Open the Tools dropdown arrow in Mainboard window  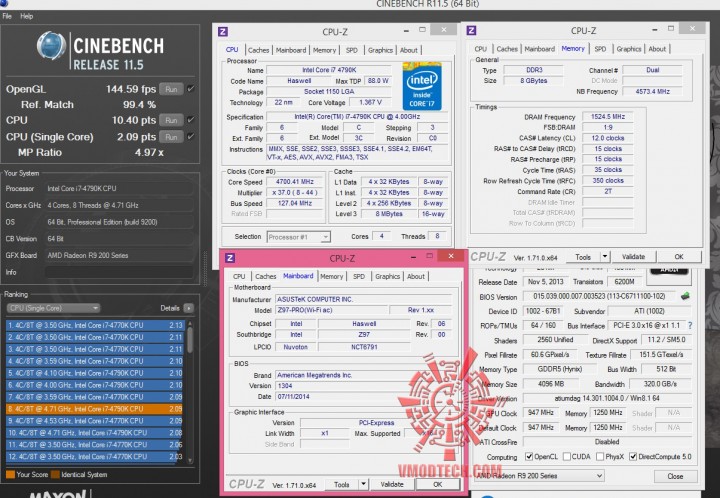[x=363, y=484]
